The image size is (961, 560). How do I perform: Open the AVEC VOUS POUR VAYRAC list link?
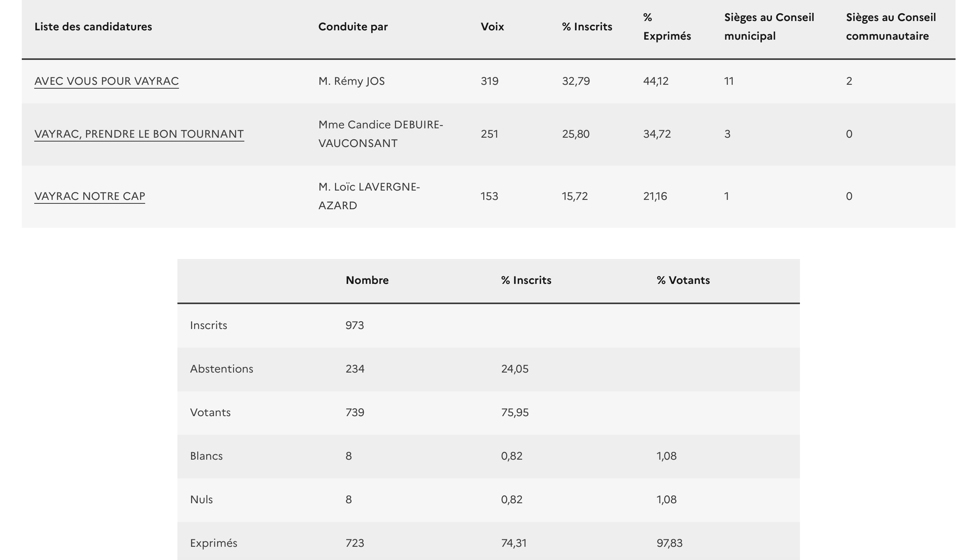pyautogui.click(x=106, y=81)
